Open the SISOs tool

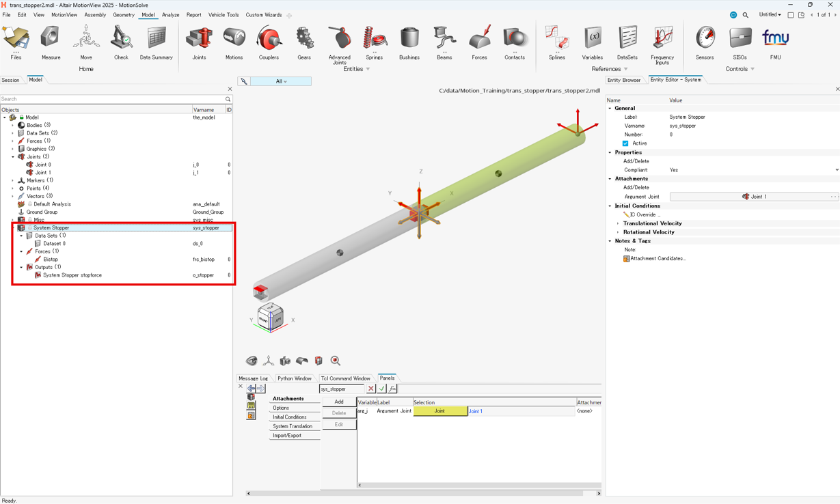point(740,42)
